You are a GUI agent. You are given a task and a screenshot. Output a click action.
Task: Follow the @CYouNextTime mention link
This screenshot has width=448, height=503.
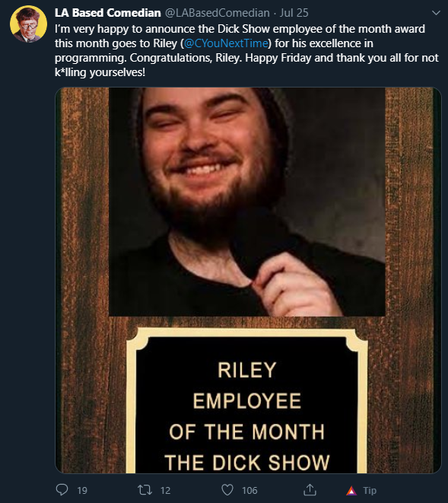227,43
